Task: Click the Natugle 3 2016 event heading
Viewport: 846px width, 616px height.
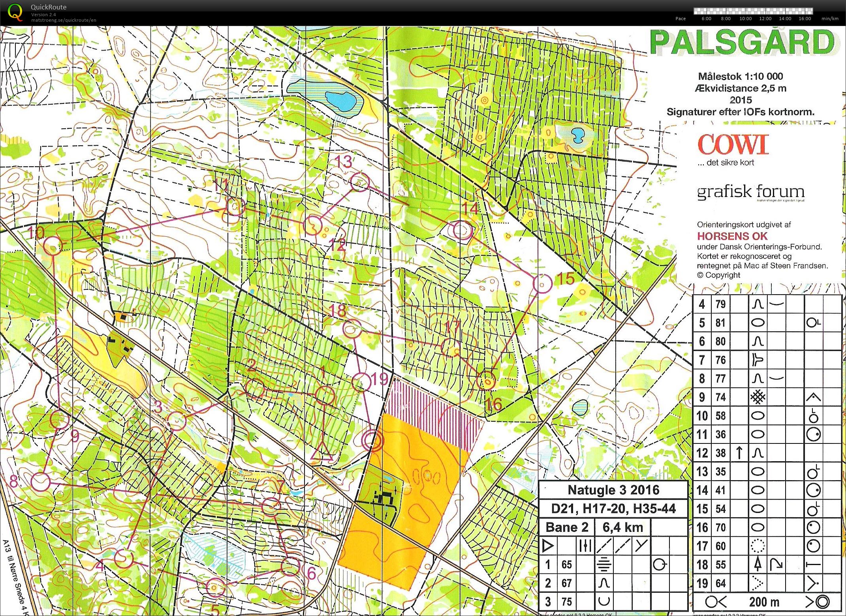Action: coord(613,490)
